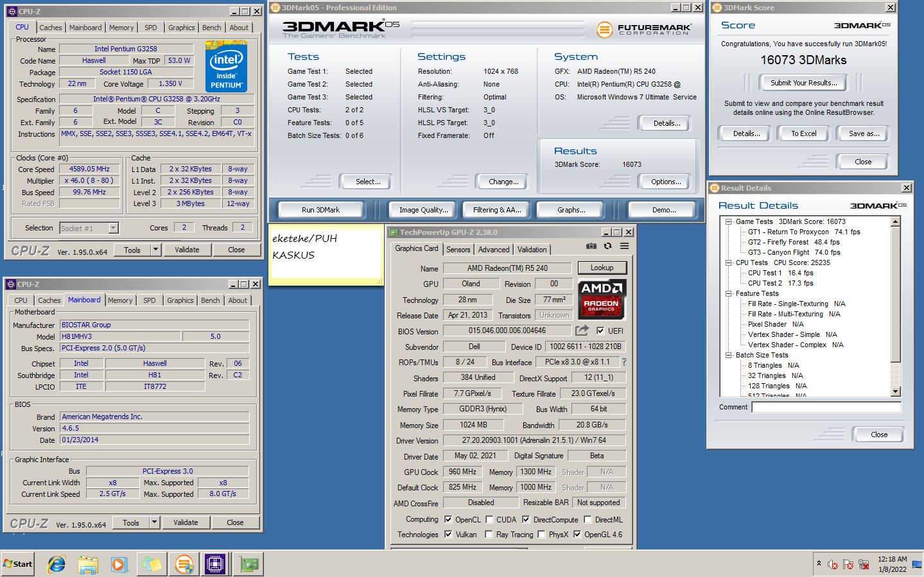Open the Sticky Notes taskbar icon
Viewport: 924px width, 577px height.
click(152, 564)
